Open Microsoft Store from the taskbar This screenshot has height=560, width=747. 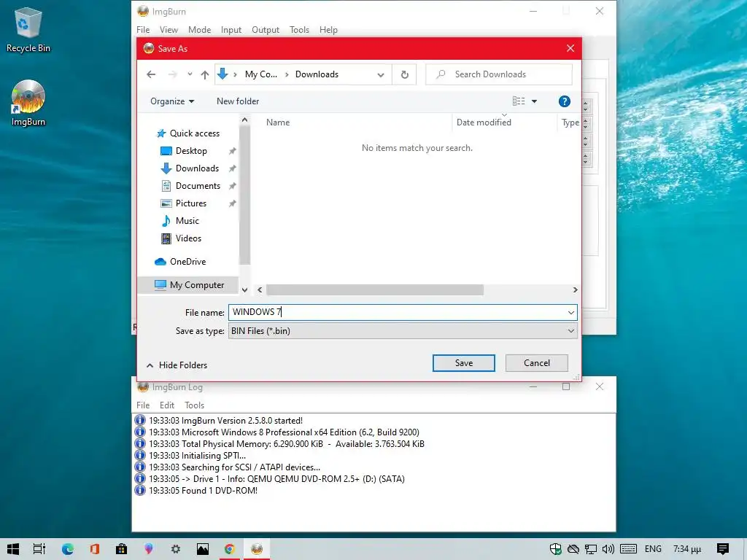pyautogui.click(x=122, y=549)
